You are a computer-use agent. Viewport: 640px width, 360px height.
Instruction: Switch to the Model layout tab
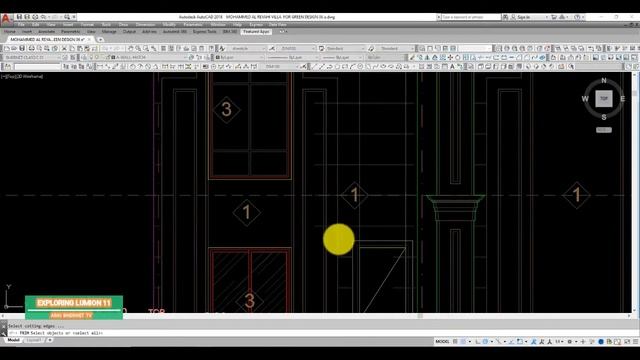[13, 340]
